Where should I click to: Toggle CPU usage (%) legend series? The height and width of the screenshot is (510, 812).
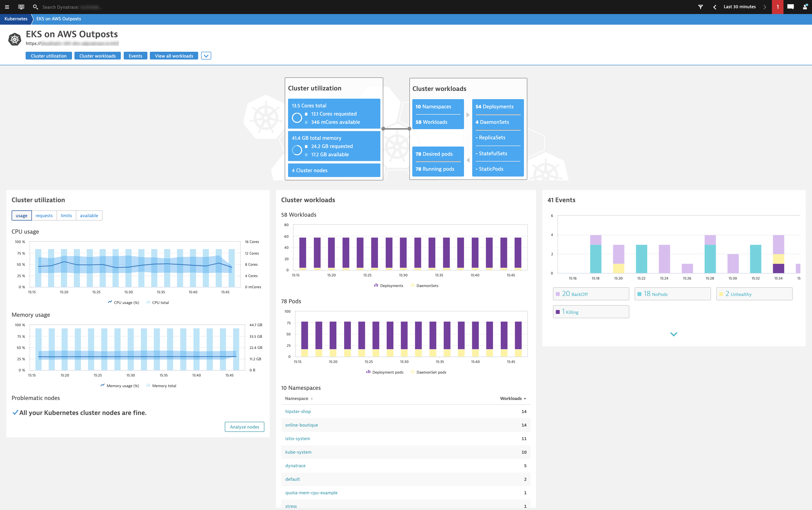click(x=123, y=303)
